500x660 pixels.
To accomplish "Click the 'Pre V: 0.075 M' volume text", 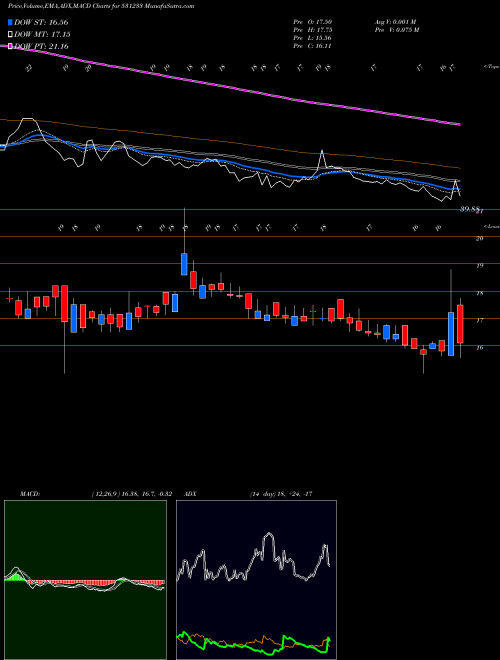I will point(396,30).
